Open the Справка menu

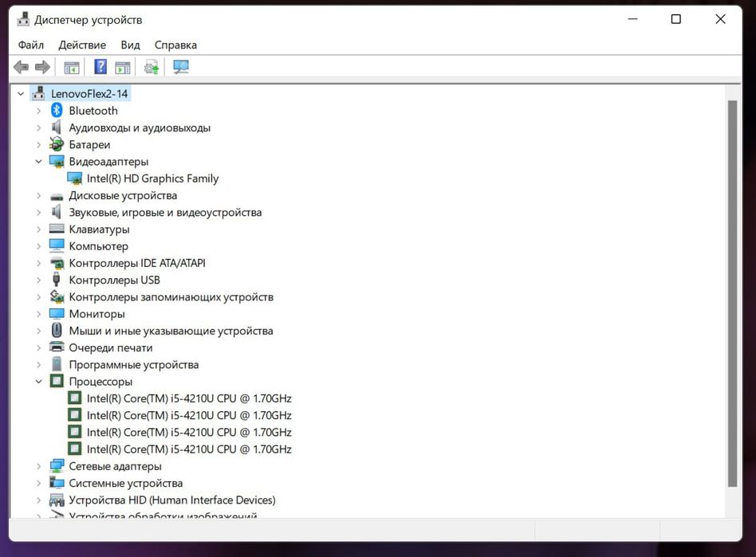(175, 45)
